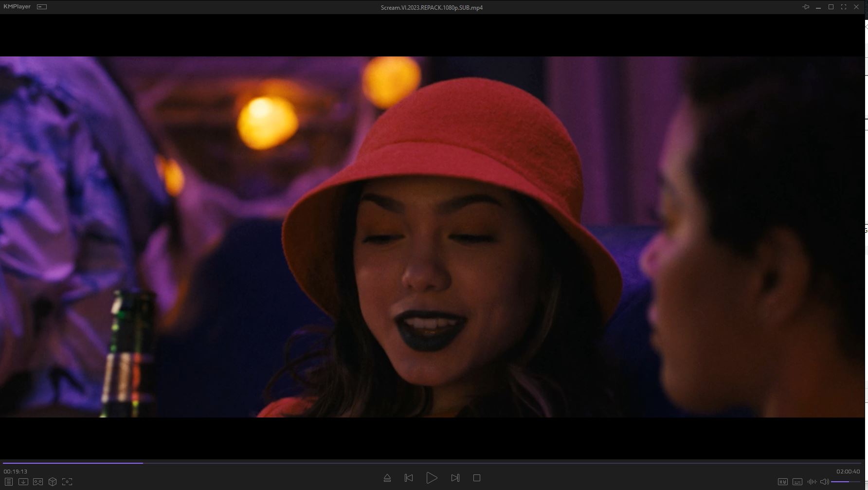
Task: Click the URL download icon
Action: (x=23, y=482)
